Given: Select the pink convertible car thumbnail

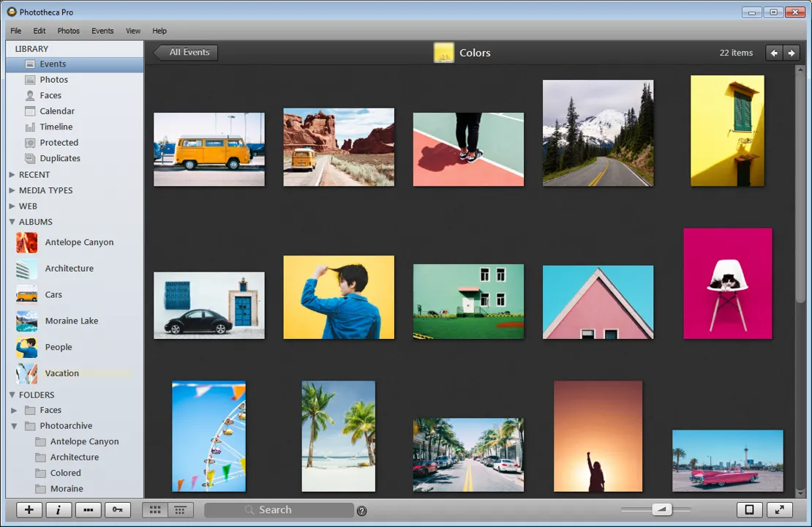Looking at the screenshot, I should (728, 460).
